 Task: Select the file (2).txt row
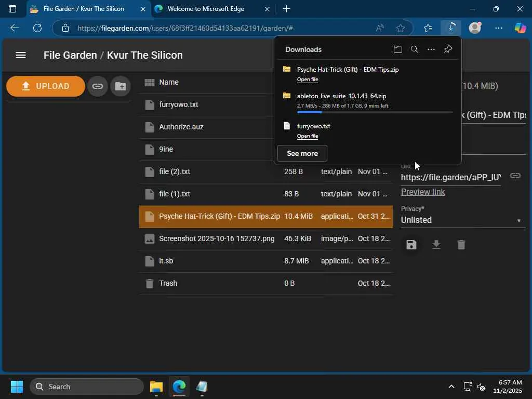(266, 171)
